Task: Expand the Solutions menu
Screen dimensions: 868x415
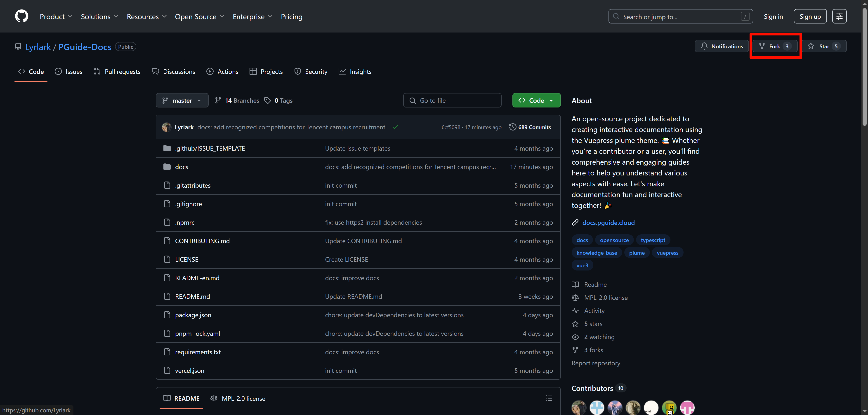Action: 99,16
